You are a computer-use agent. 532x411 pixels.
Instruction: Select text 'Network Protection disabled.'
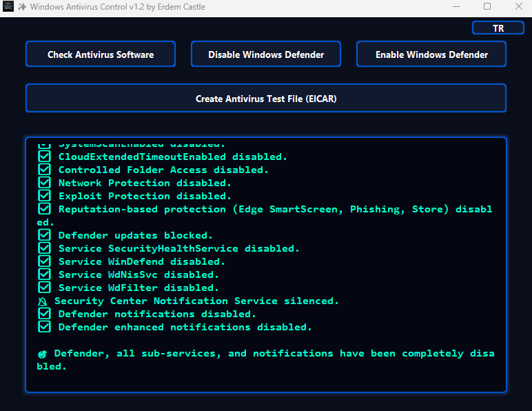point(145,183)
